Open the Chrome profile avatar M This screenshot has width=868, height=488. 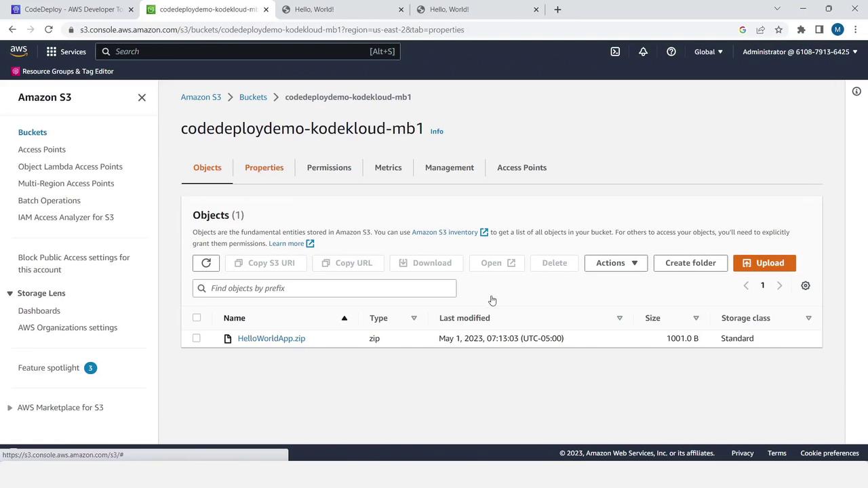click(x=837, y=30)
